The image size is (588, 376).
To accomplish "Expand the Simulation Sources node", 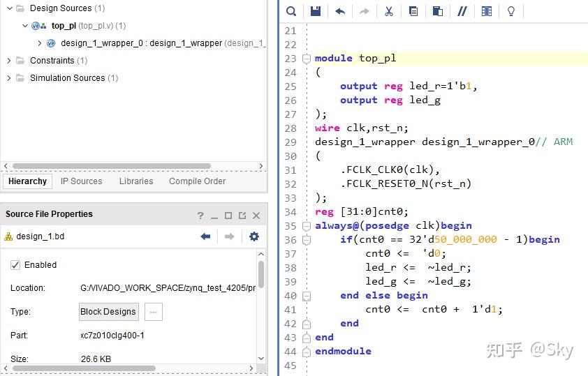I will [x=9, y=78].
